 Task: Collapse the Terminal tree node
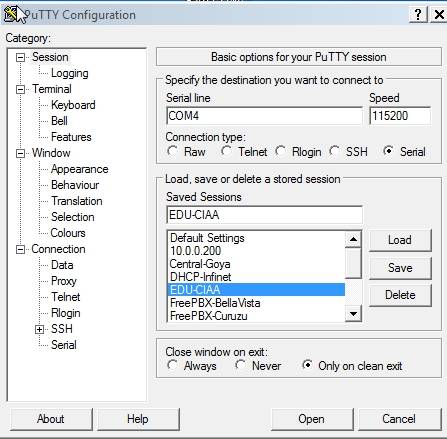click(x=20, y=89)
